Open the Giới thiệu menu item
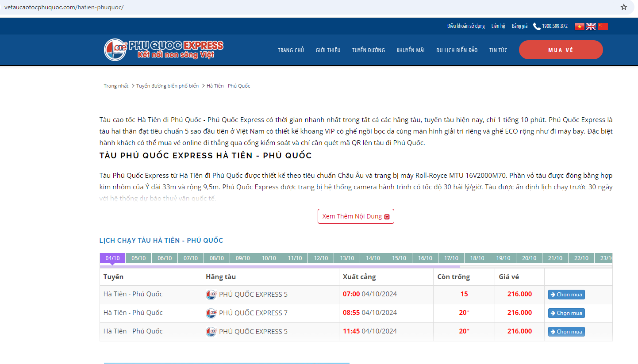 click(328, 50)
